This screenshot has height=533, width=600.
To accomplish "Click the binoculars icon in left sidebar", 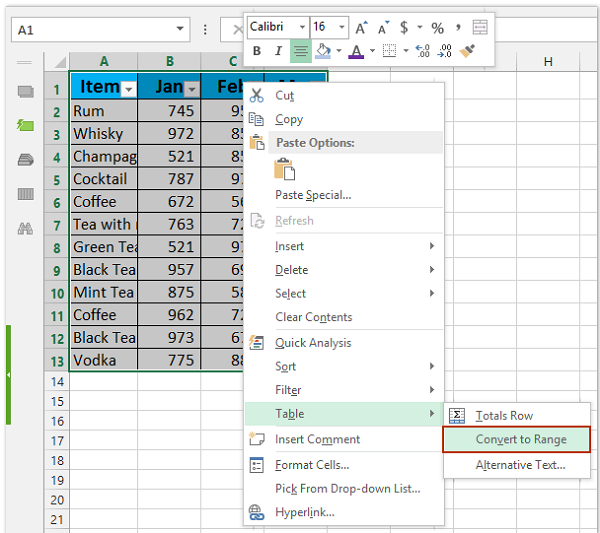I will (25, 229).
